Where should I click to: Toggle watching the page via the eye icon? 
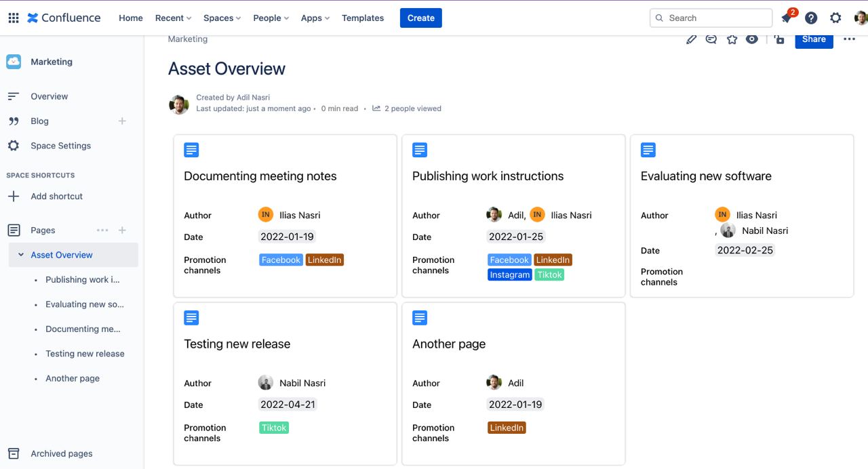751,39
